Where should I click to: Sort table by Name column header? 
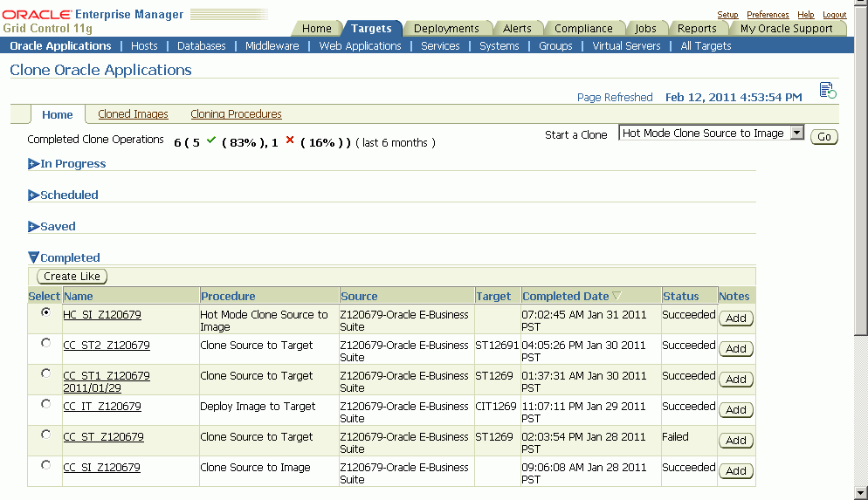[x=78, y=297]
